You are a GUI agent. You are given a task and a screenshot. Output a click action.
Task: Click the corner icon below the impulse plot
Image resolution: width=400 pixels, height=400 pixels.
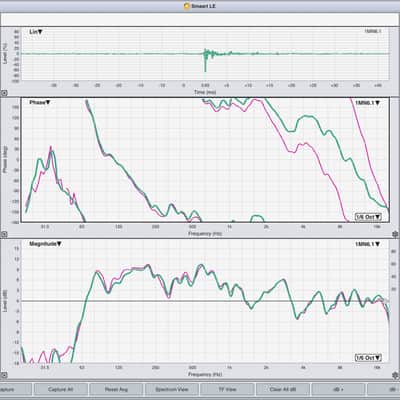4,93
